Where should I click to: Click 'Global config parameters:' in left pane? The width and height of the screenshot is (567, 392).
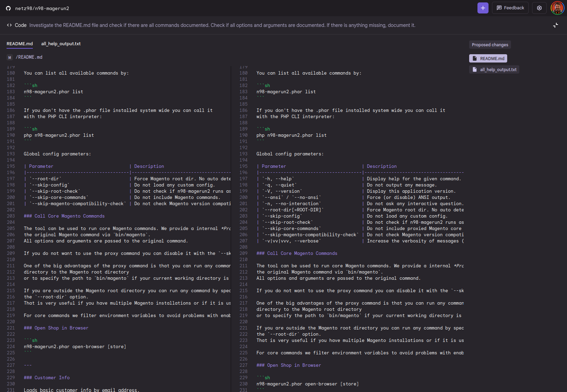tap(57, 154)
